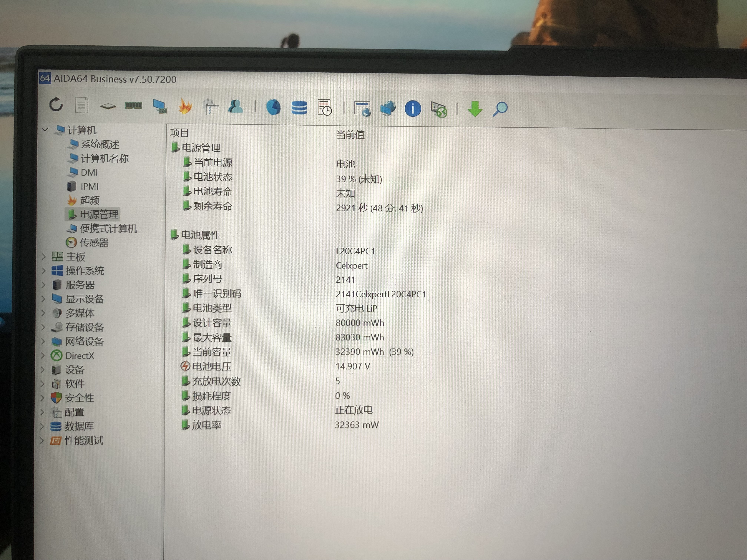747x560 pixels.
Task: Select 计算机名称 in the tree
Action: [x=98, y=158]
